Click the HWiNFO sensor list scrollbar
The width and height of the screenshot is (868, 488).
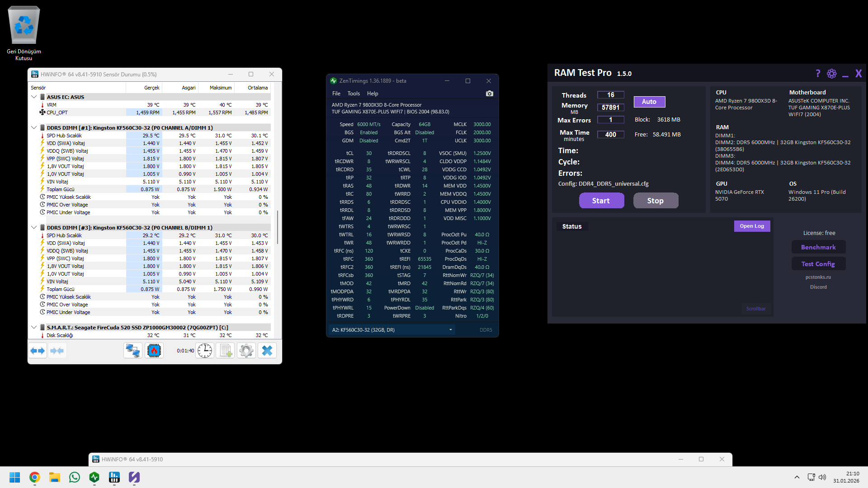(278, 227)
